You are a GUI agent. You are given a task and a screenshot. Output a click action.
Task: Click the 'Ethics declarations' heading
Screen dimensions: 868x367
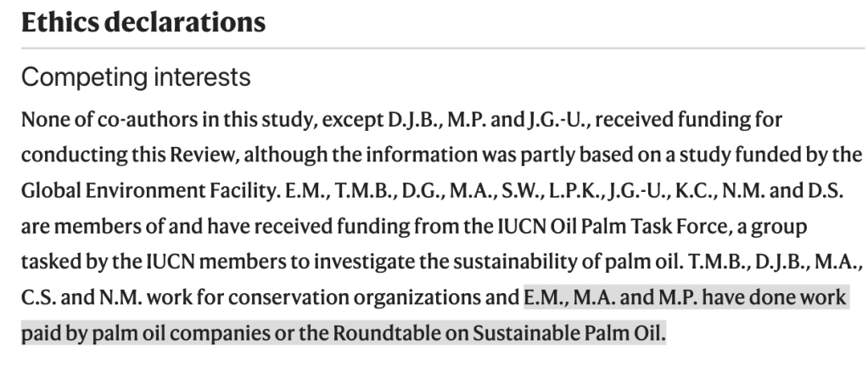click(143, 22)
